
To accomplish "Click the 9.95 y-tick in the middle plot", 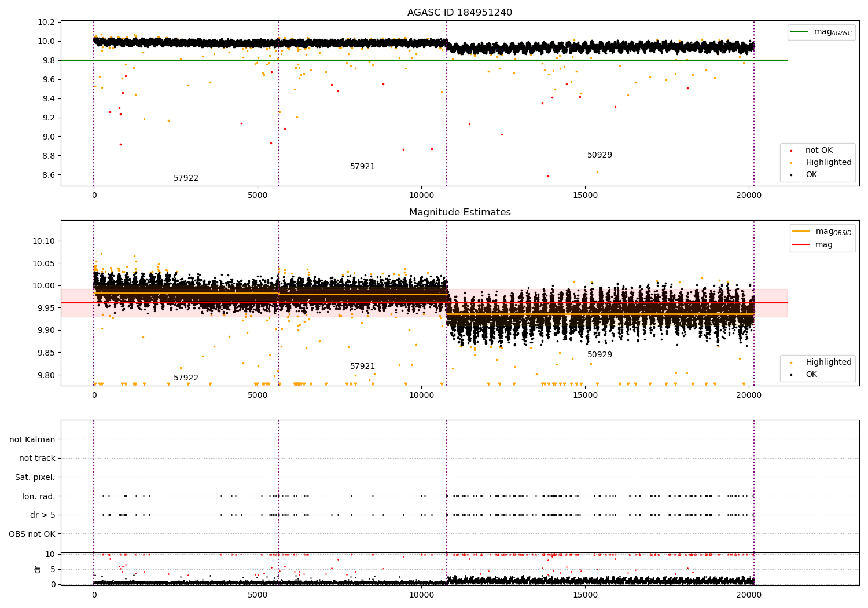I will (46, 308).
